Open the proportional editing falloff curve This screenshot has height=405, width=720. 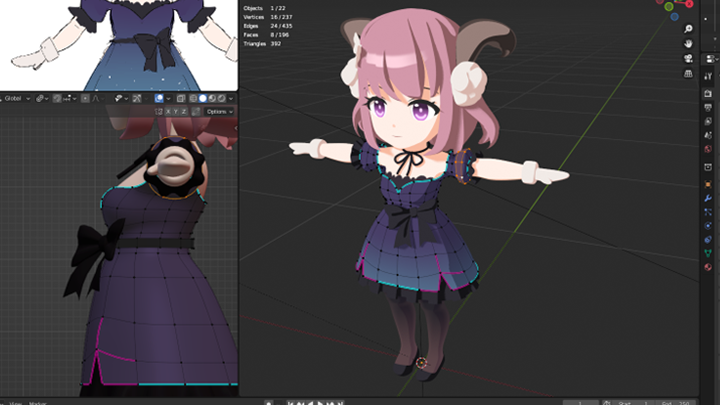(98, 98)
